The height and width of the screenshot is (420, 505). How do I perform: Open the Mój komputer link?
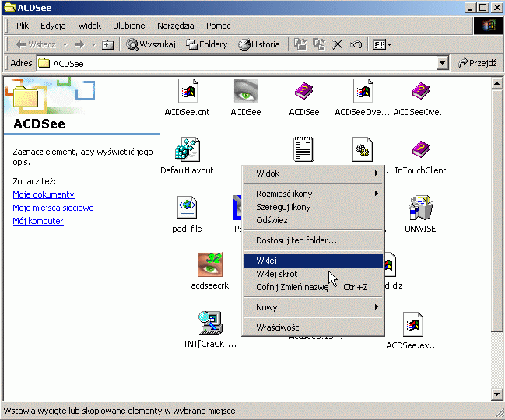pos(38,221)
